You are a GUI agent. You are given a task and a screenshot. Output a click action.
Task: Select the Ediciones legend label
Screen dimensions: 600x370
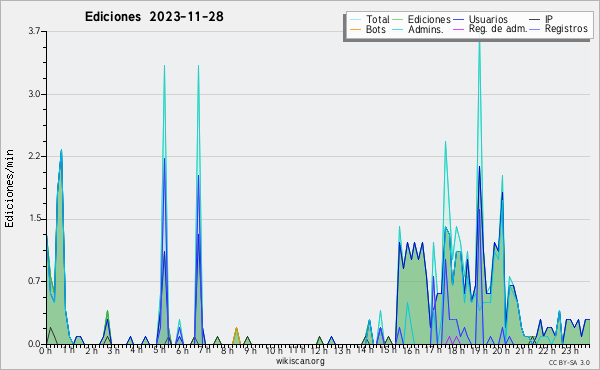429,19
